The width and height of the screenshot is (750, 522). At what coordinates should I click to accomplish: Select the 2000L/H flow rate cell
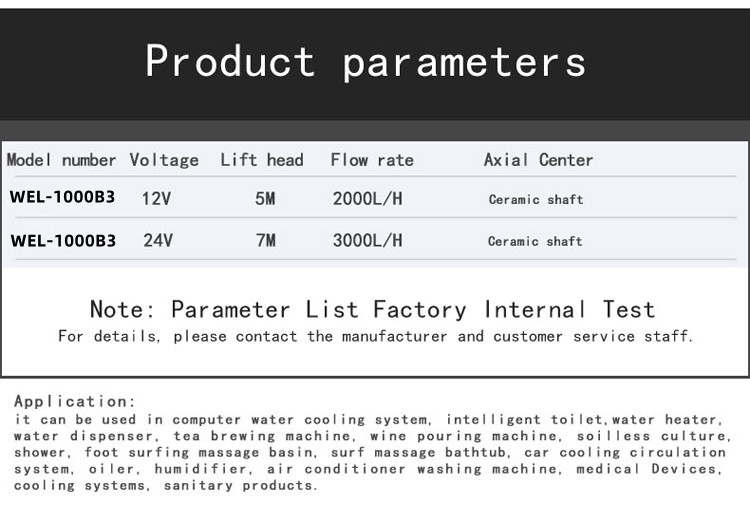point(367,198)
